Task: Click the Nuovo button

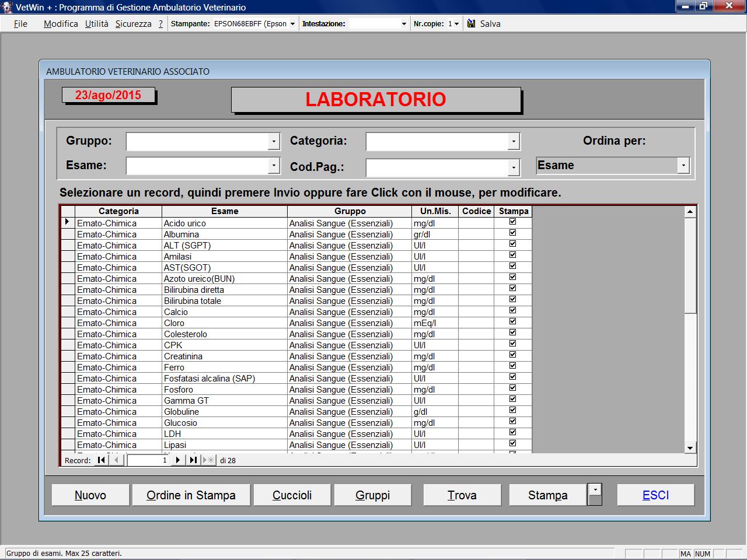Action: 90,495
